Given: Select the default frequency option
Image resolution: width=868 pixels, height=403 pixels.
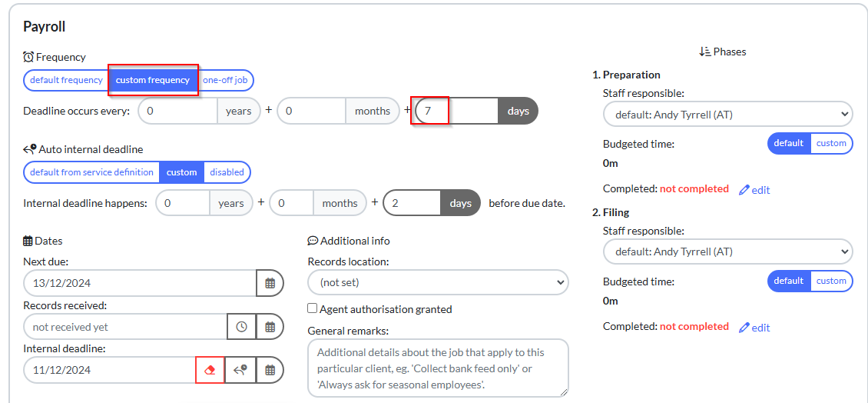Looking at the screenshot, I should 66,80.
